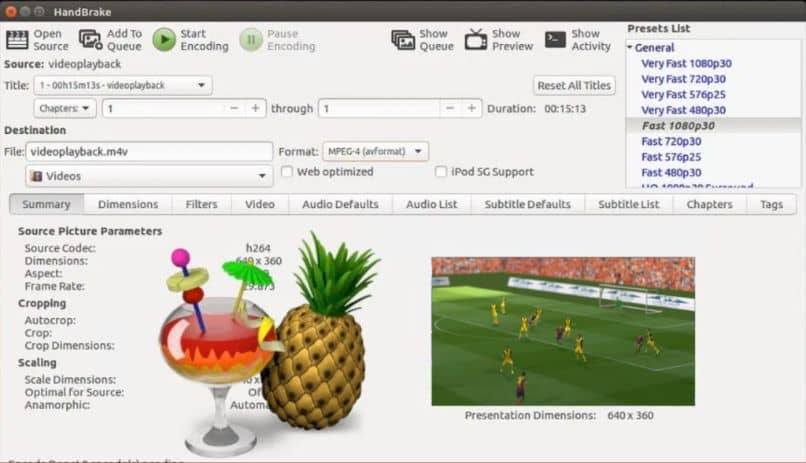
Task: Open the Show Queue icon
Action: pyautogui.click(x=403, y=40)
